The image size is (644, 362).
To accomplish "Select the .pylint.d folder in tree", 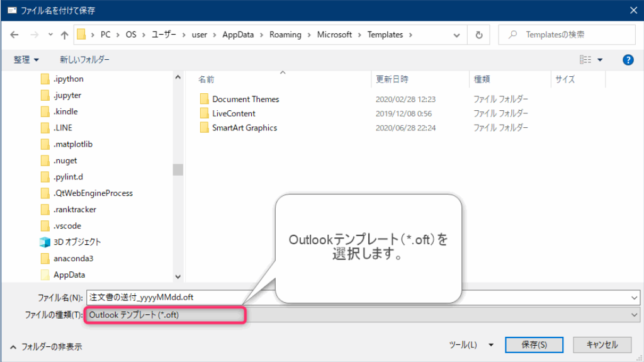I will [x=68, y=177].
